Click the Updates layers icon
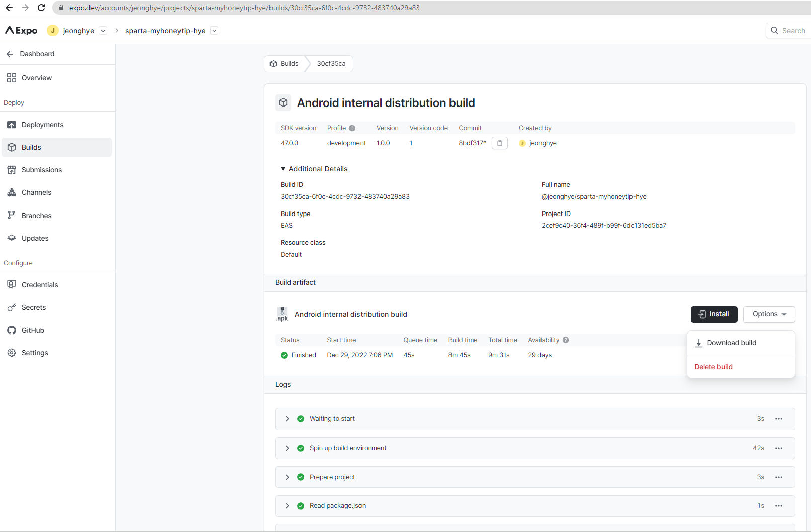This screenshot has width=811, height=532. pyautogui.click(x=12, y=238)
